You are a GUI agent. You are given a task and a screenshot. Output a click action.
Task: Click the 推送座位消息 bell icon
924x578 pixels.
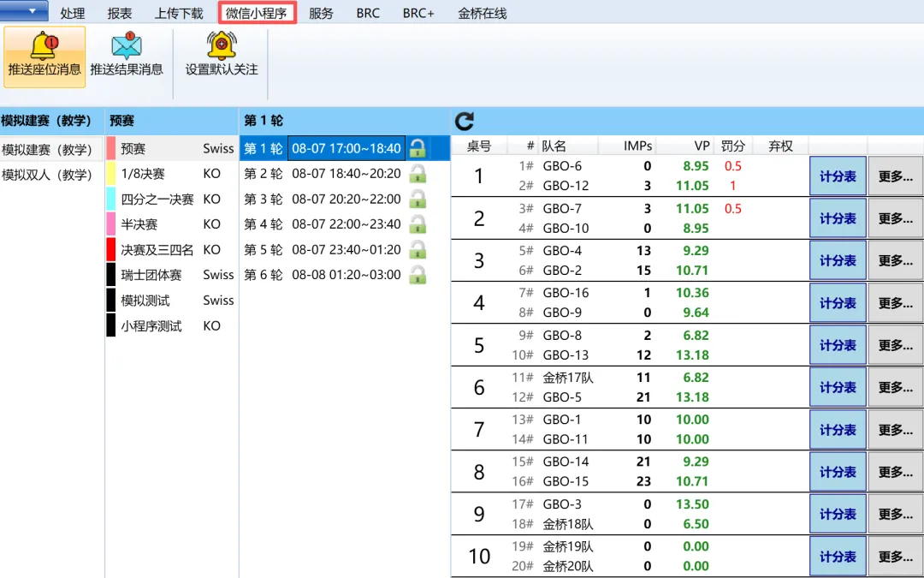(x=44, y=46)
